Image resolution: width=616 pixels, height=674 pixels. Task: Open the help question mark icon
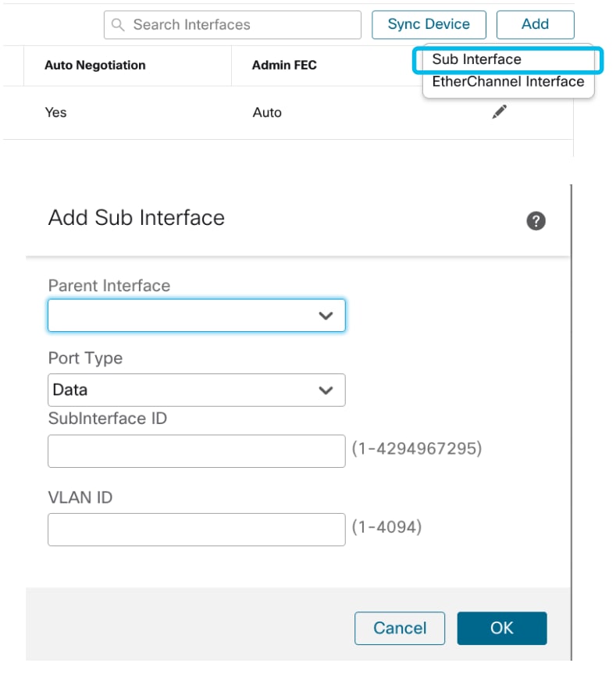coord(536,221)
